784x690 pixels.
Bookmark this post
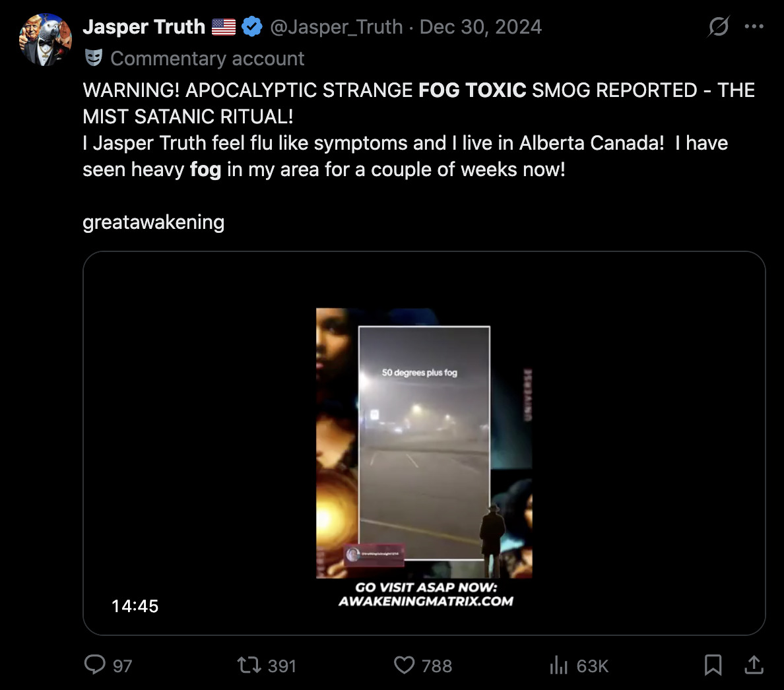tap(713, 665)
